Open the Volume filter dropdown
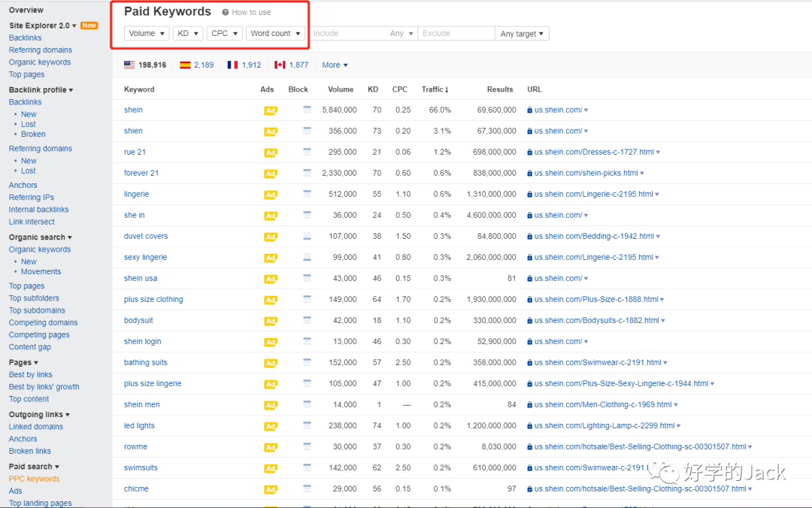The image size is (812, 508). (x=147, y=33)
